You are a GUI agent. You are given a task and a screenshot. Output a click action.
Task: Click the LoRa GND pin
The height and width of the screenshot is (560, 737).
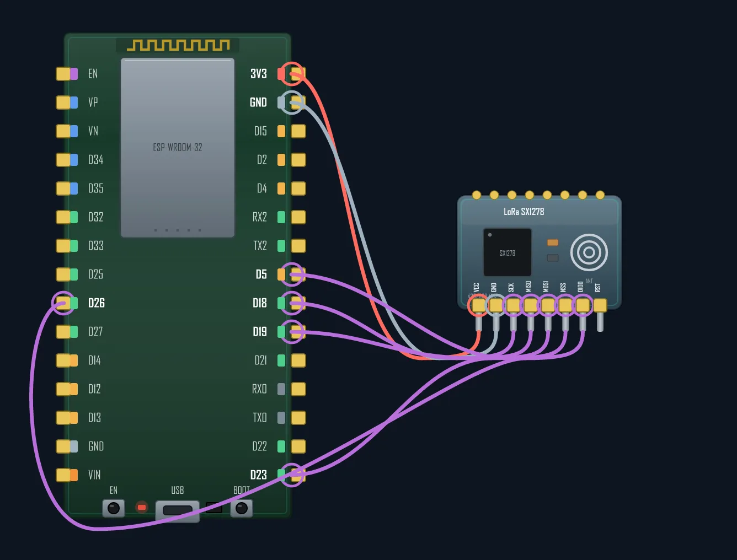click(496, 305)
